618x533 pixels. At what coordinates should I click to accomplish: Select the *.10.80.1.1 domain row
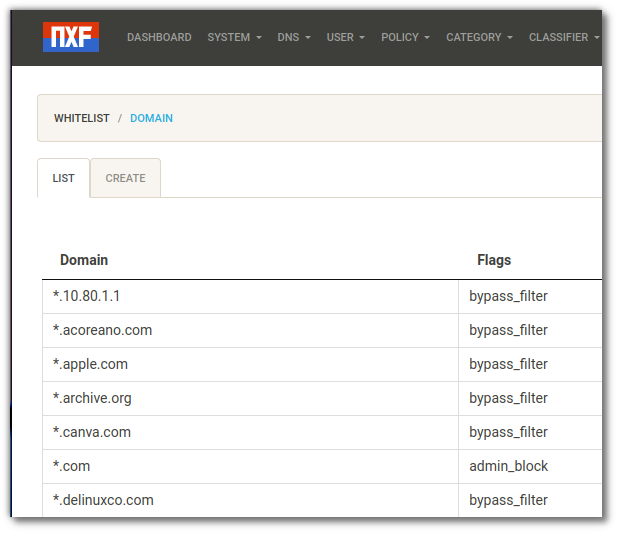pyautogui.click(x=87, y=296)
